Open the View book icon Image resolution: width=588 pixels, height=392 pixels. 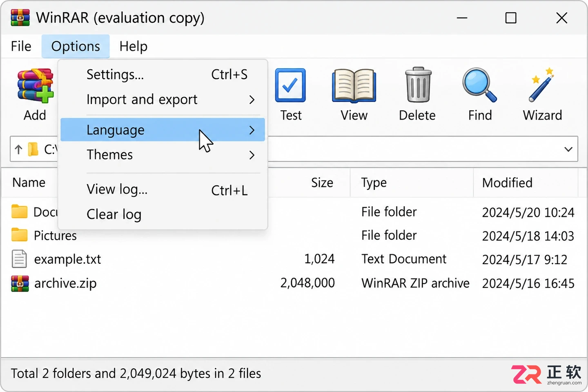(x=354, y=85)
